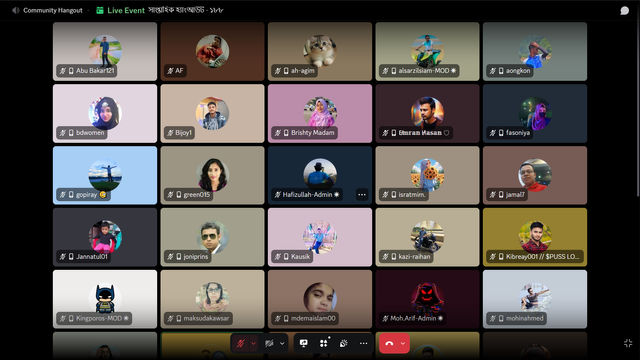Share your screen
640x360 pixels.
[x=304, y=344]
